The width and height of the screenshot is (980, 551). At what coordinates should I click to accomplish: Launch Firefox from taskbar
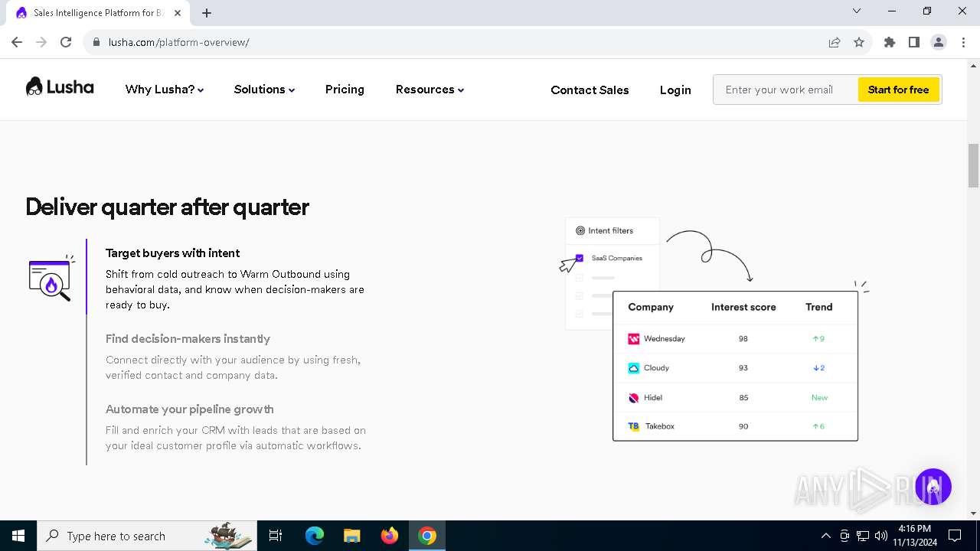click(x=389, y=536)
